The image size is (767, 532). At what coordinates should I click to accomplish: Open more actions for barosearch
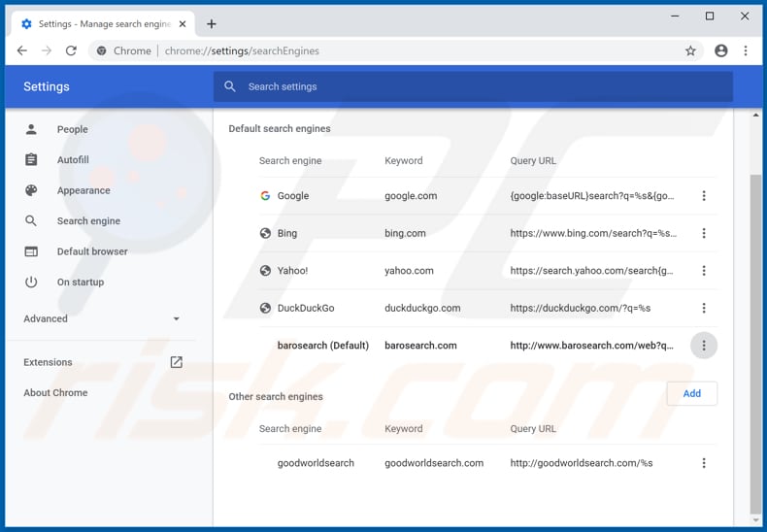pos(704,346)
